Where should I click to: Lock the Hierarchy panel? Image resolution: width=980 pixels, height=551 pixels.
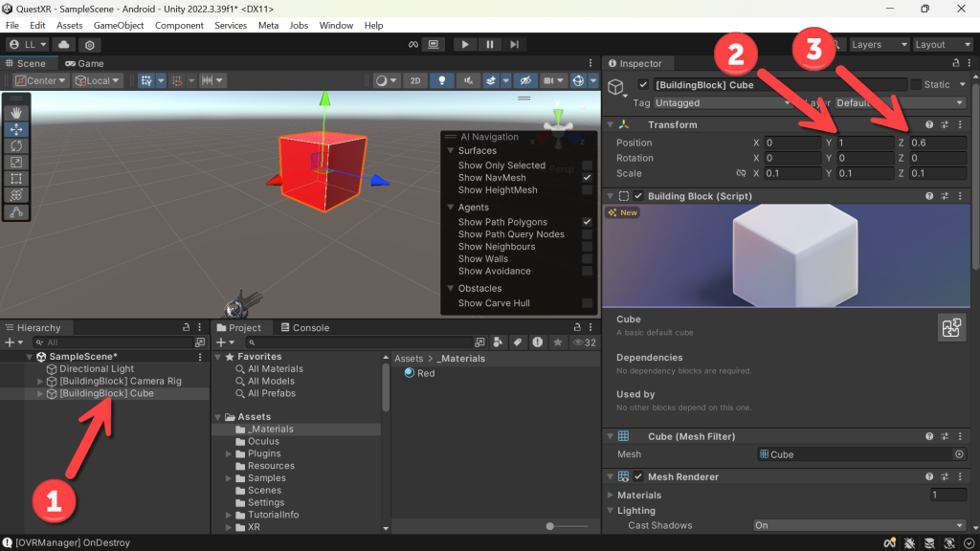click(x=186, y=327)
